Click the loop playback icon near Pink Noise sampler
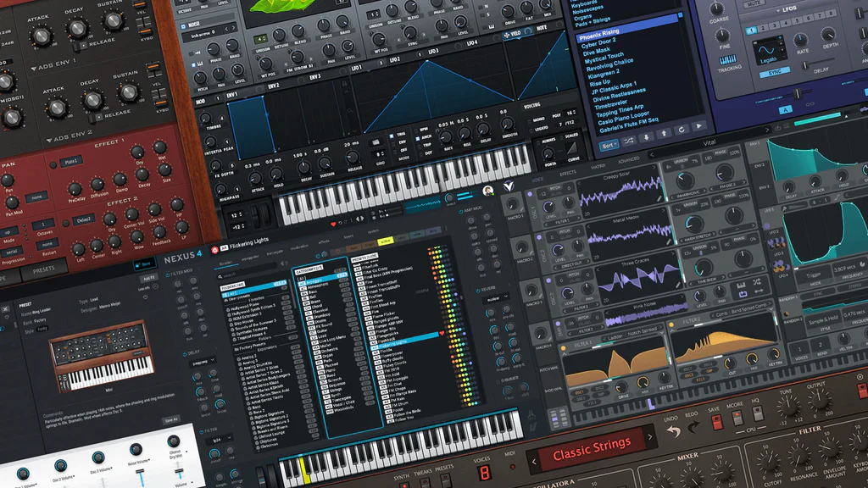The width and height of the screenshot is (868, 488). tap(743, 293)
